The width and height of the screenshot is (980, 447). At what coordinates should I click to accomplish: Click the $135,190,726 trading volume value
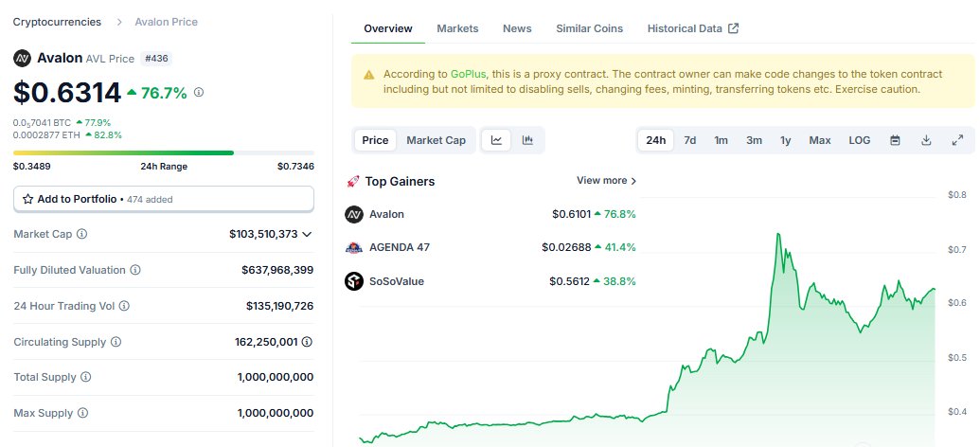(x=280, y=306)
